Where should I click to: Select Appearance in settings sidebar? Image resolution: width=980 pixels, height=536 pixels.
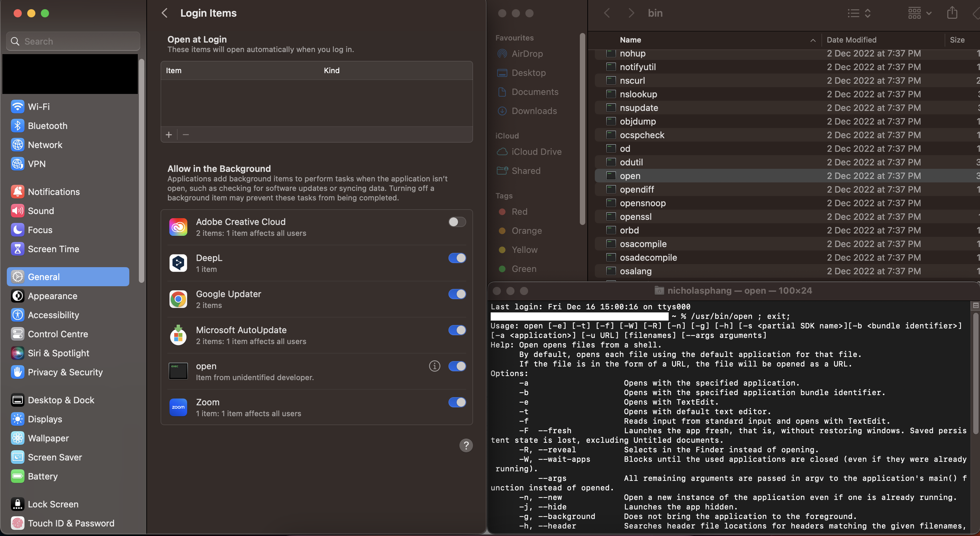tap(52, 296)
